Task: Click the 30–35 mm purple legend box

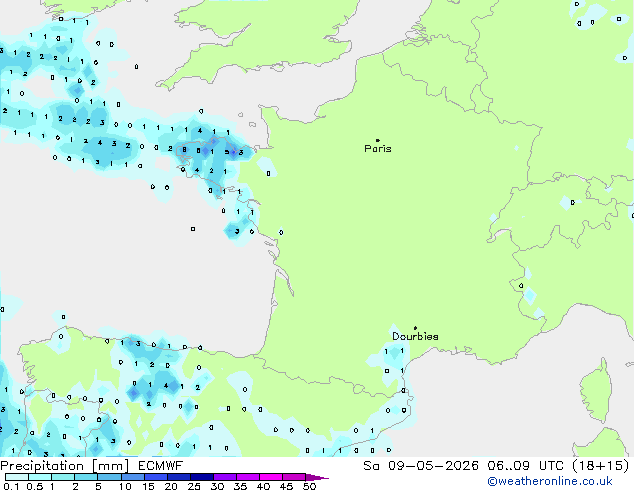Action: click(224, 477)
